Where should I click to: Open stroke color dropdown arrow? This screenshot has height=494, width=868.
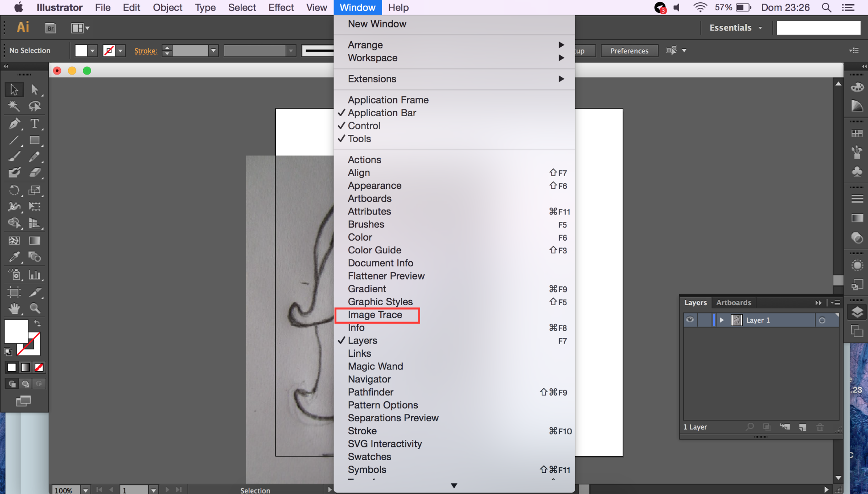120,51
